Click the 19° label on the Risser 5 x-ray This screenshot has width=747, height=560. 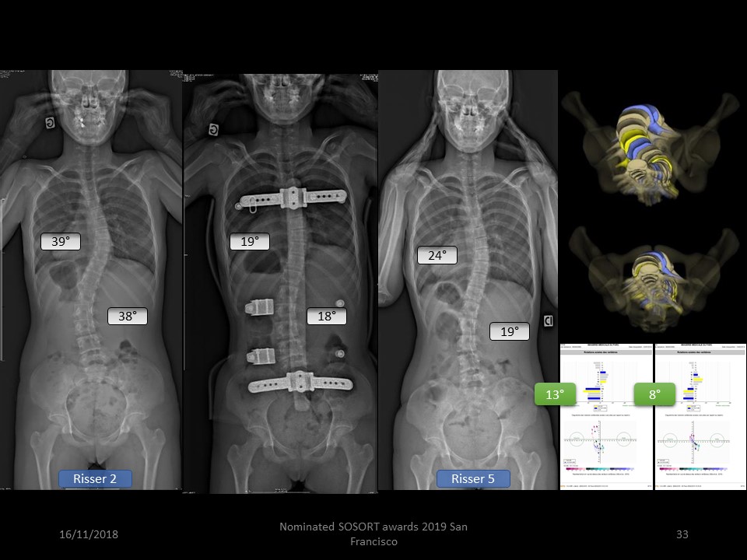pos(509,332)
